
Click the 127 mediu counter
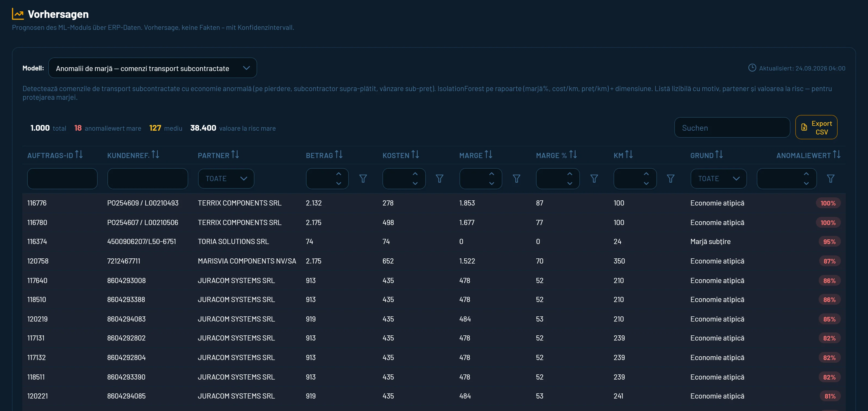click(165, 128)
